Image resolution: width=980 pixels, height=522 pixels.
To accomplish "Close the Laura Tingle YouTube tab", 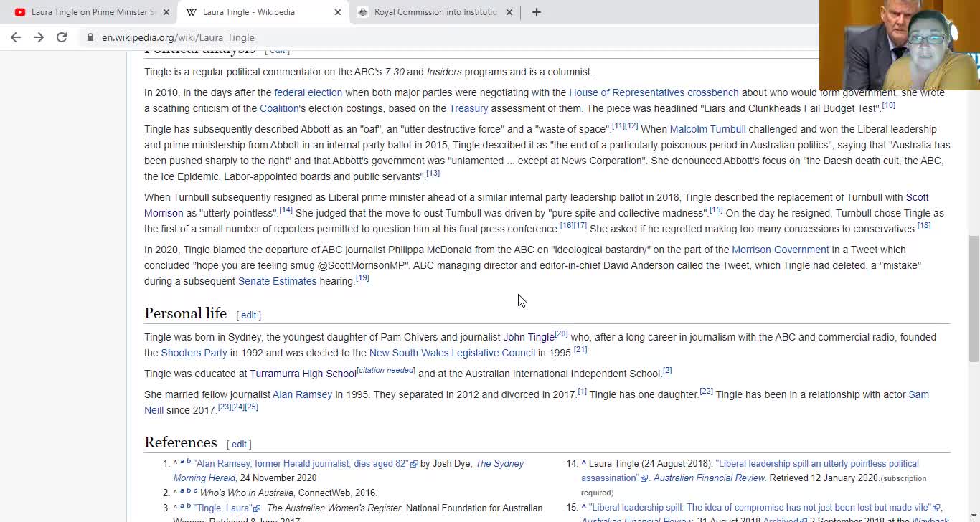I will pos(166,12).
